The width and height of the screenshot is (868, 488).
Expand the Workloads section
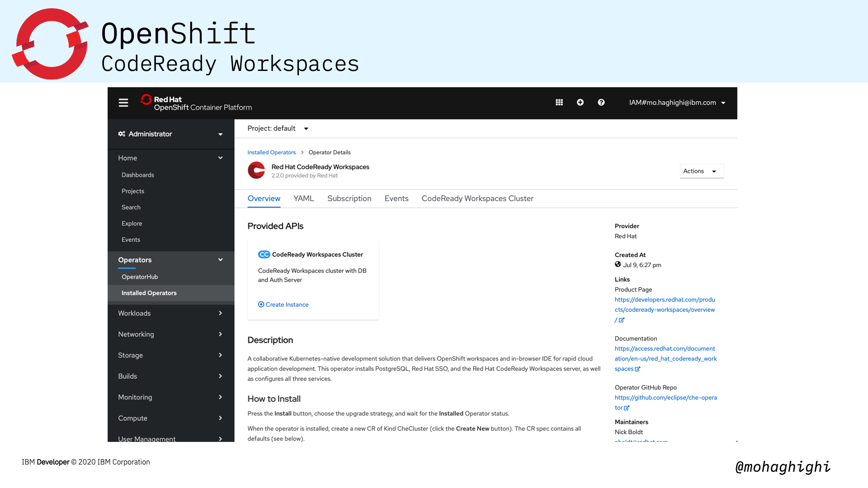pyautogui.click(x=171, y=314)
